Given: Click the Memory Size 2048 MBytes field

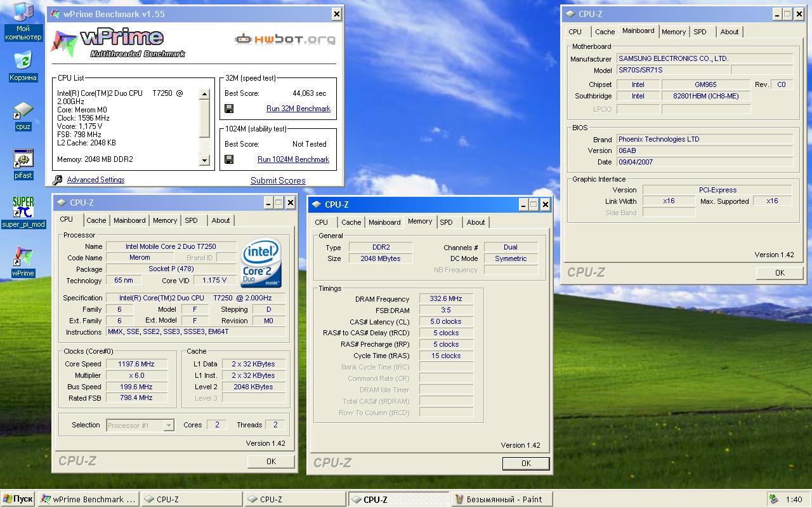Looking at the screenshot, I should pos(381,258).
